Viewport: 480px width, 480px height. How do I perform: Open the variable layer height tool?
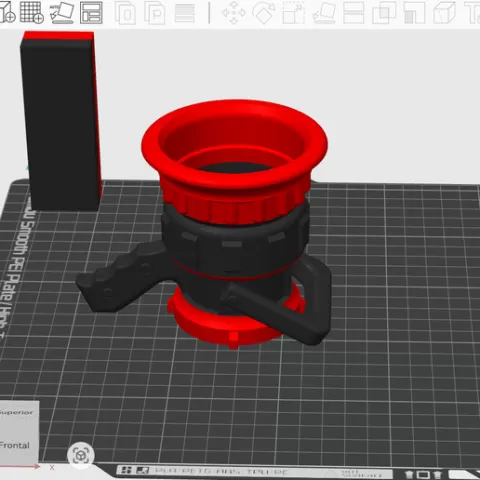(x=185, y=13)
